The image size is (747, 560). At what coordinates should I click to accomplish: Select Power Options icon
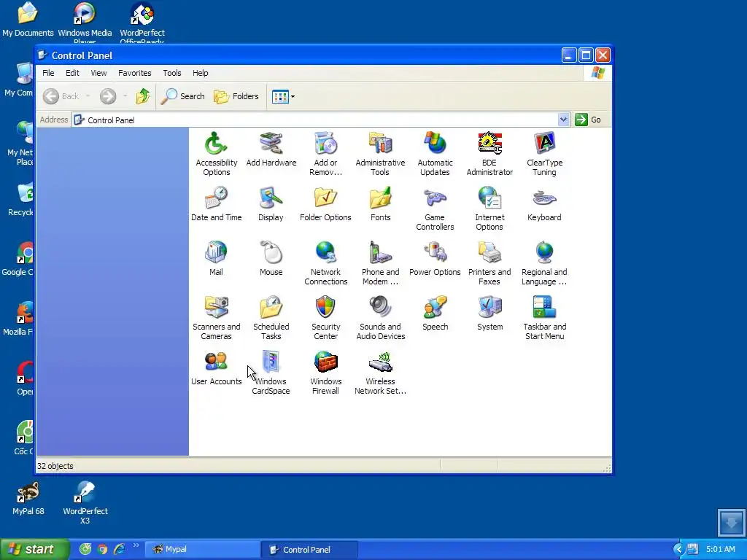(435, 259)
